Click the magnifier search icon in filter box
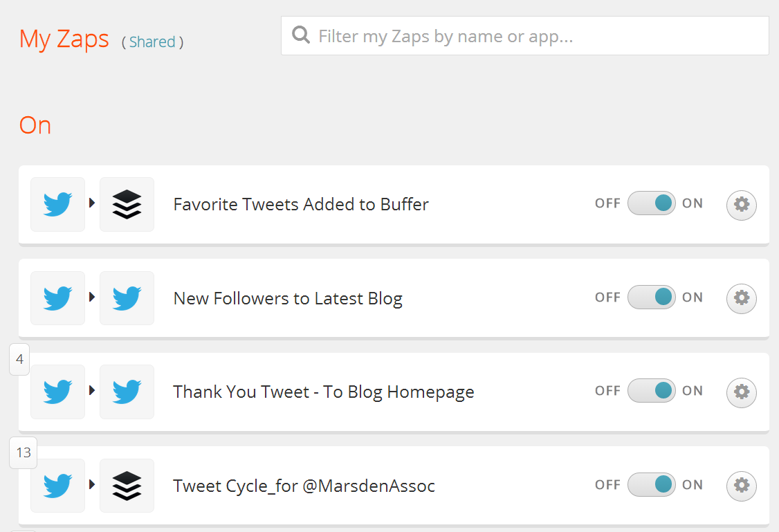Viewport: 779px width, 532px height. (301, 35)
